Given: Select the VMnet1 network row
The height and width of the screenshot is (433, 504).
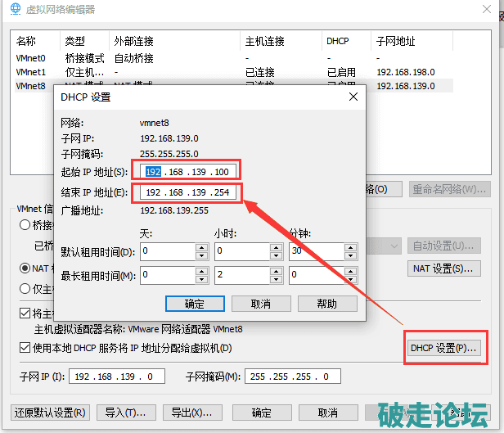Looking at the screenshot, I should (31, 72).
